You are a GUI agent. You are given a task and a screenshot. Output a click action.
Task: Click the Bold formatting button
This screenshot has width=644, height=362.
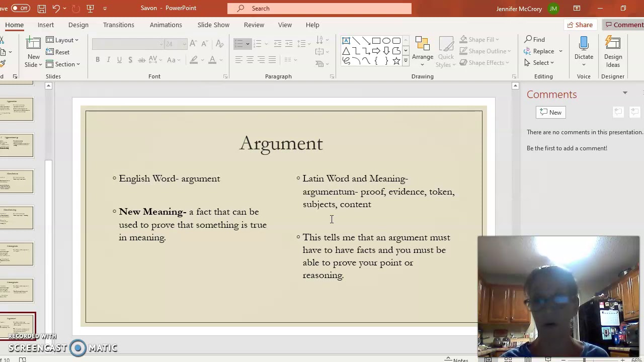point(98,60)
